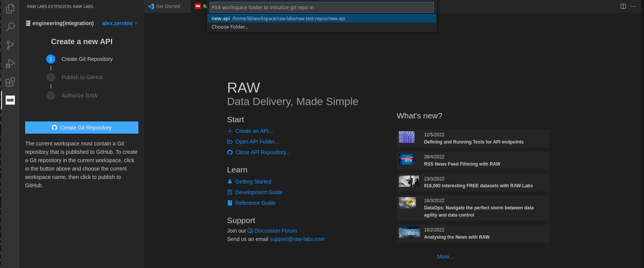
Task: Open the Reference Guide link
Action: [x=255, y=203]
